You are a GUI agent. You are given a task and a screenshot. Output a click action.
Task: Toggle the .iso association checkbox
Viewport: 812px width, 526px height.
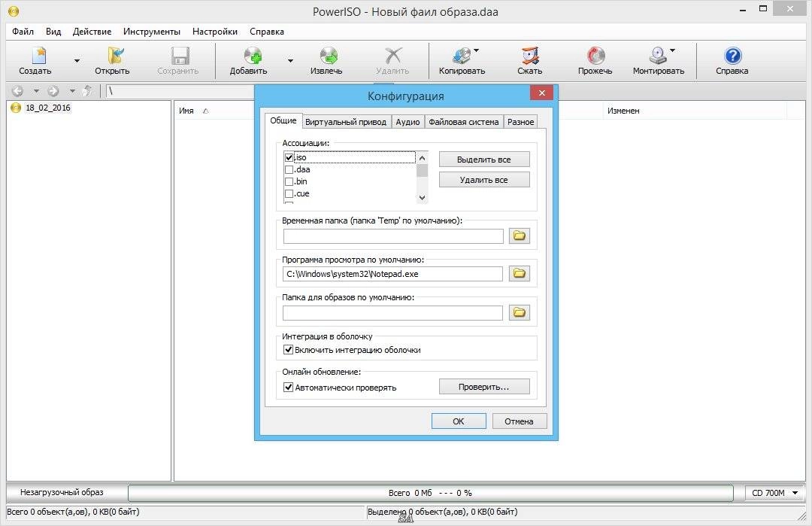click(x=289, y=157)
